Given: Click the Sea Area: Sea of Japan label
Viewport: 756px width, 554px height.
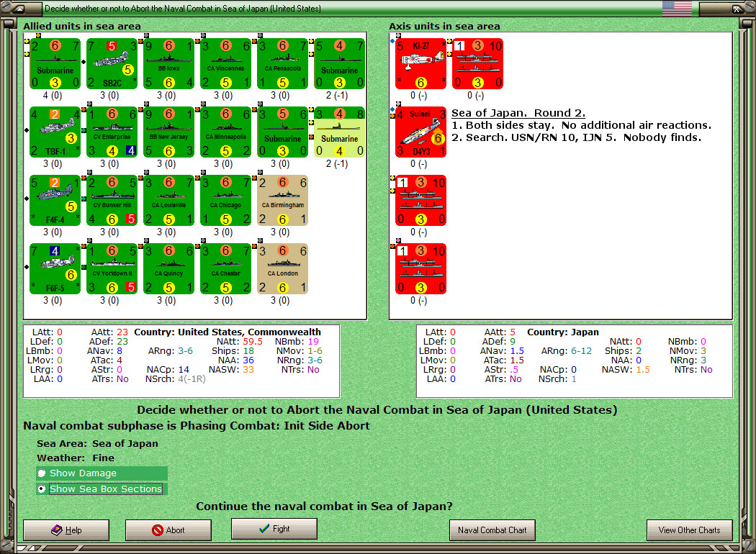Looking at the screenshot, I should pyautogui.click(x=97, y=443).
